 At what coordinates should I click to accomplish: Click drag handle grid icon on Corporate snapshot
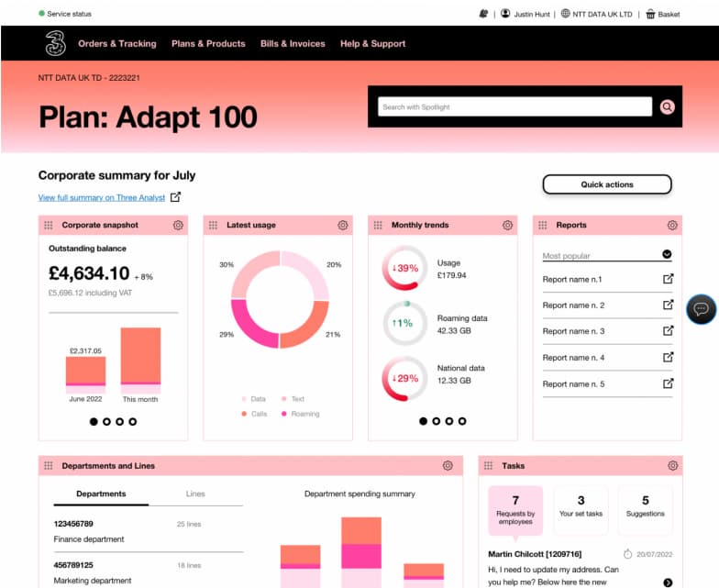[48, 226]
